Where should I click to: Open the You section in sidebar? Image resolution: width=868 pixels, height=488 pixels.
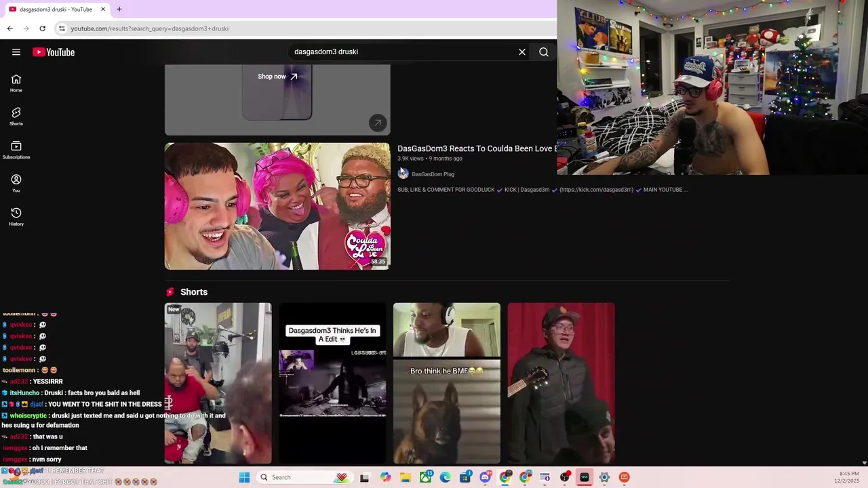coord(16,183)
